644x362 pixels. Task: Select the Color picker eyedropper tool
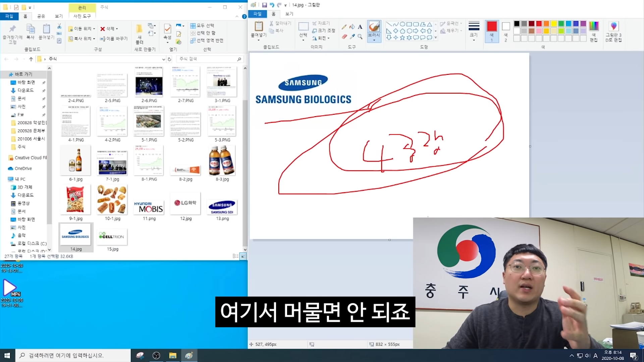pos(352,37)
